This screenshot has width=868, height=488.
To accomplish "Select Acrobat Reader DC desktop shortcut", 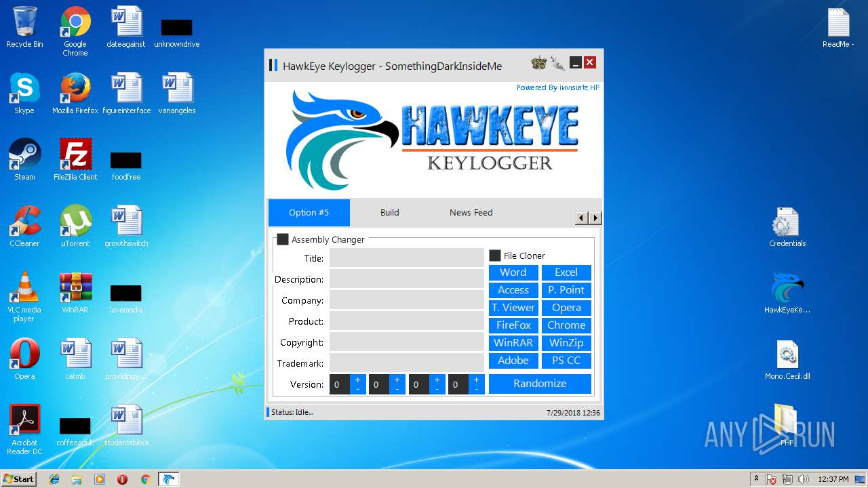I will (x=24, y=430).
